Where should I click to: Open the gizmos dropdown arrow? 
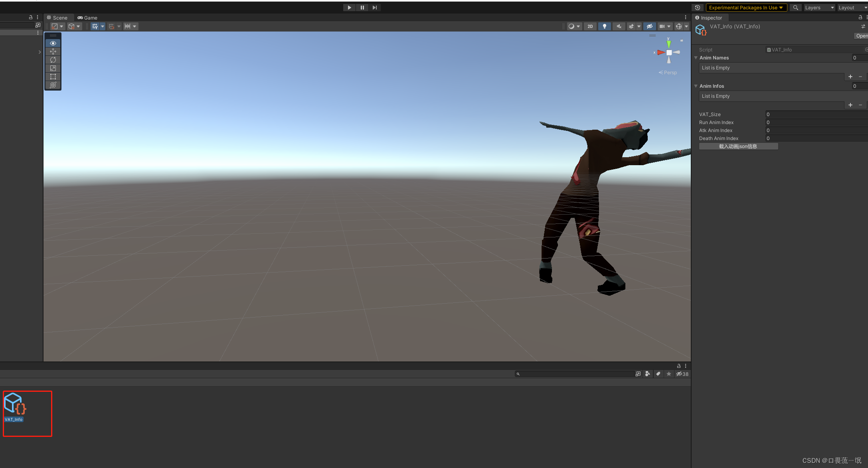(x=686, y=26)
